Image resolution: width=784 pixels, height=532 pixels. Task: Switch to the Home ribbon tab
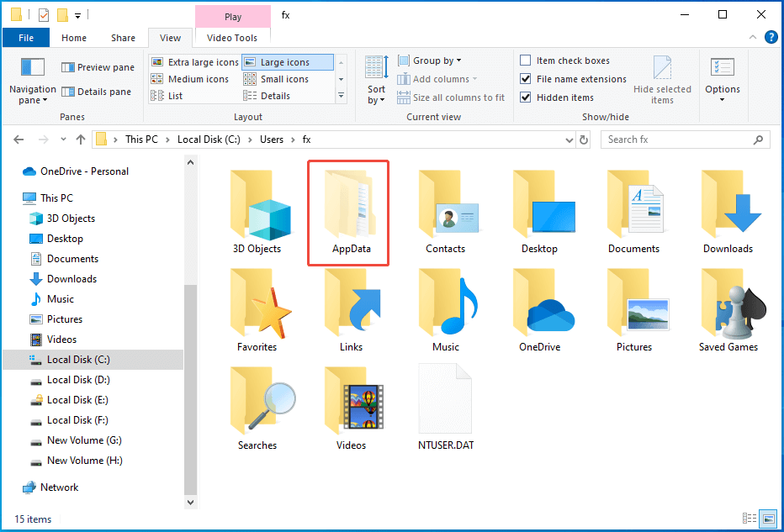74,37
